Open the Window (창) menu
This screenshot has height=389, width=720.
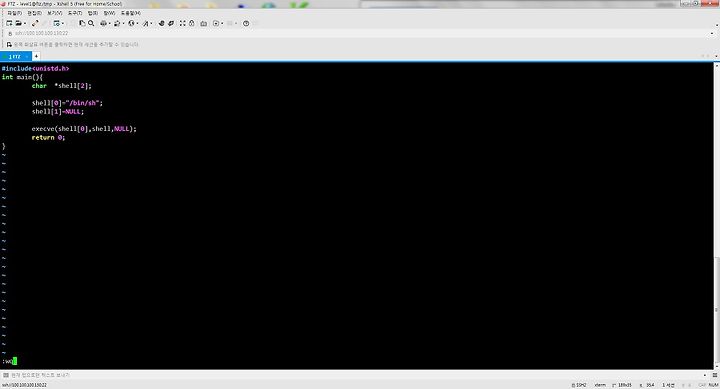[x=109, y=13]
